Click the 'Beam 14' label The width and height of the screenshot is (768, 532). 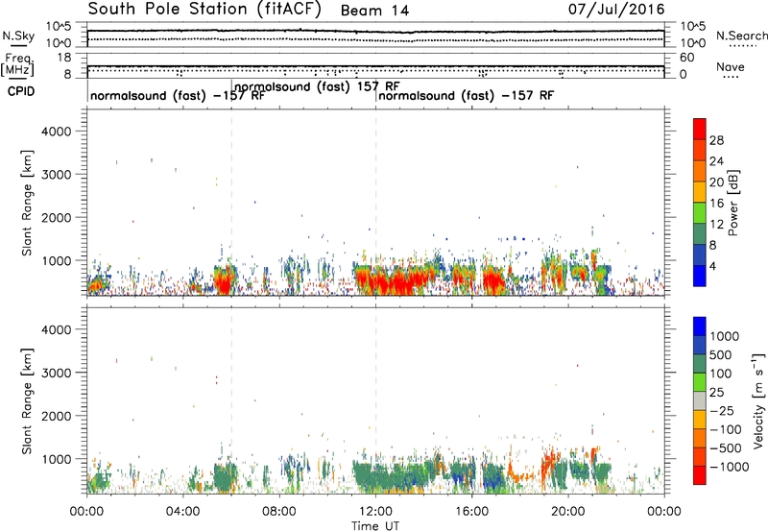(374, 11)
